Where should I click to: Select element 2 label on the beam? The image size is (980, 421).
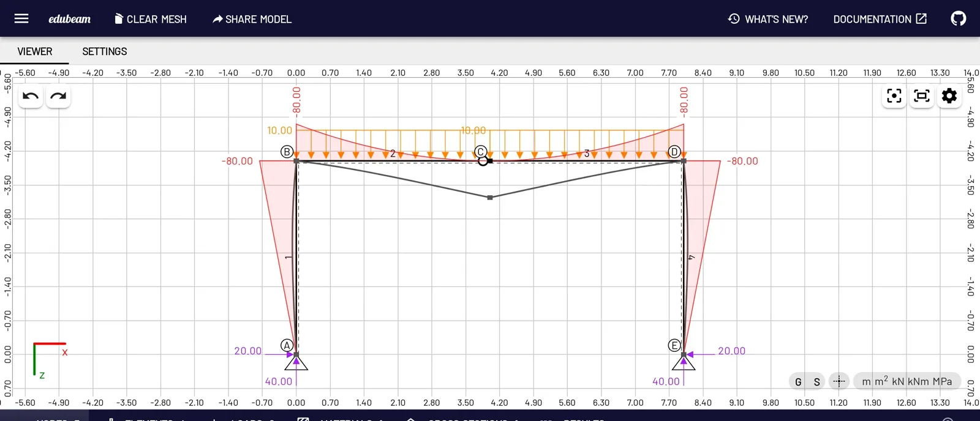click(x=393, y=153)
